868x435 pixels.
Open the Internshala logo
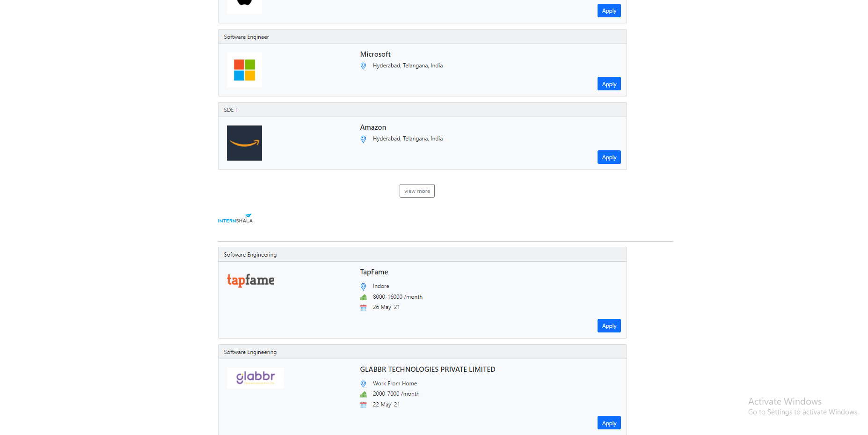235,218
